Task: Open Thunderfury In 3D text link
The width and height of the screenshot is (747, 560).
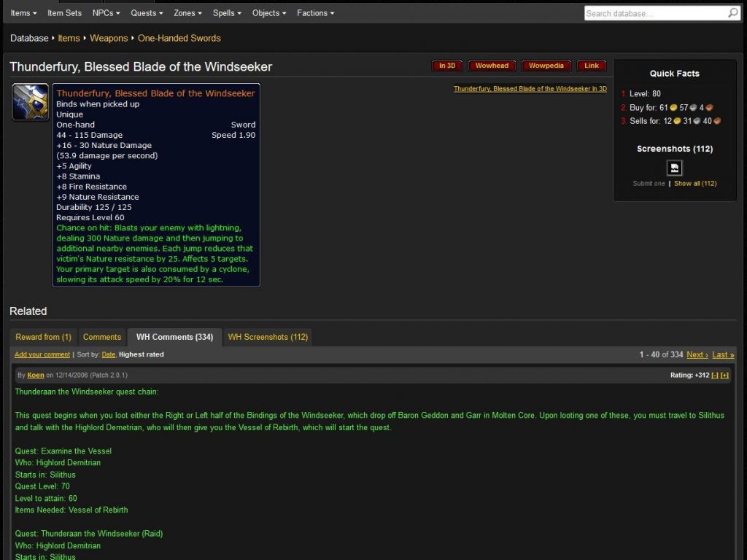Action: click(530, 89)
